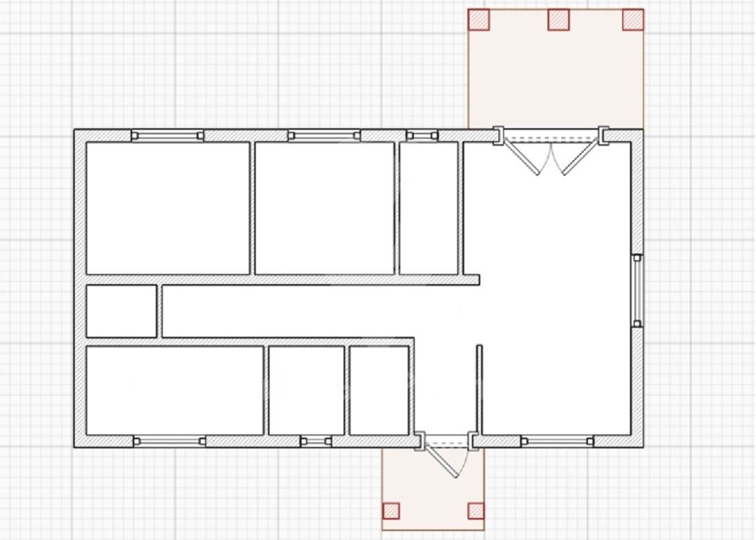Click the window above the top-middle room
This screenshot has height=540, width=756.
323,136
